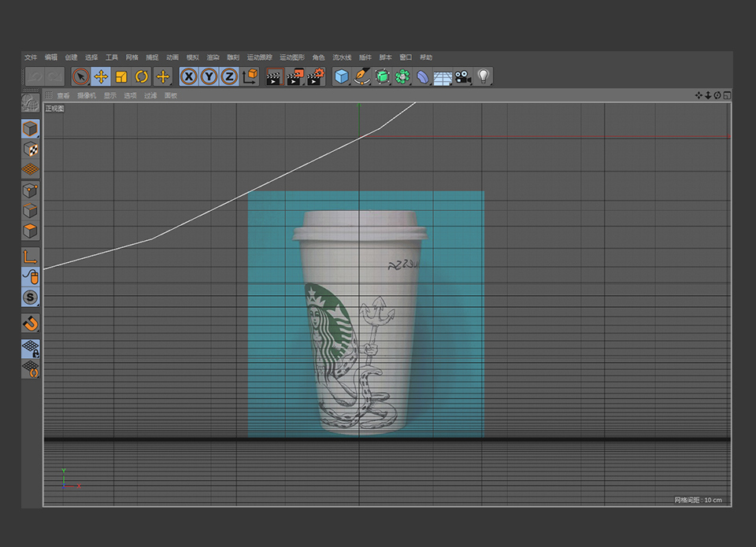756x547 pixels.
Task: Open the 动画 menu
Action: [x=172, y=57]
